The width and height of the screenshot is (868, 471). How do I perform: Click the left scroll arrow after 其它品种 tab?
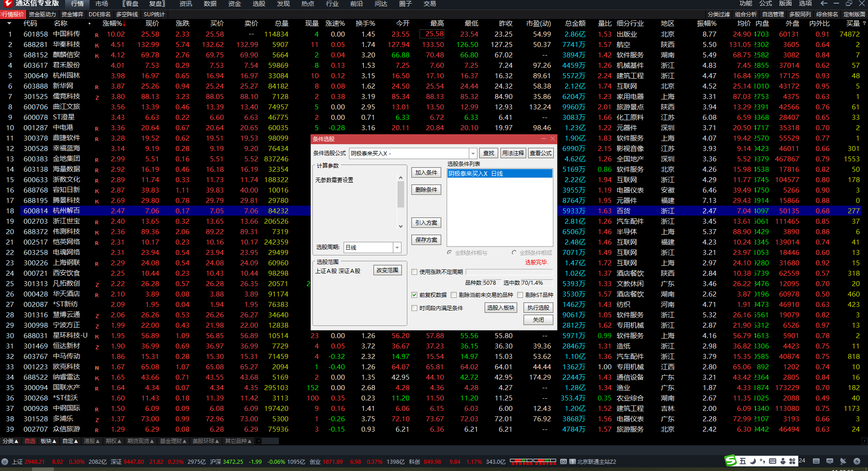pyautogui.click(x=258, y=441)
